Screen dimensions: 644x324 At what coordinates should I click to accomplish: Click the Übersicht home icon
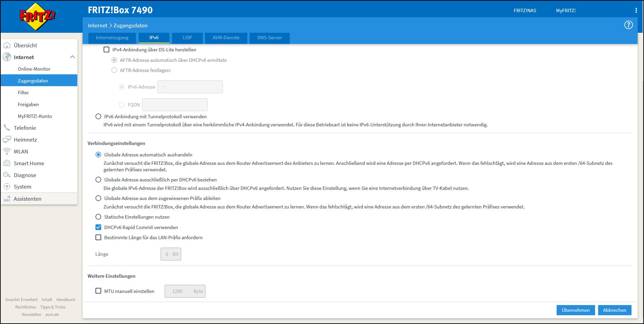pos(7,45)
